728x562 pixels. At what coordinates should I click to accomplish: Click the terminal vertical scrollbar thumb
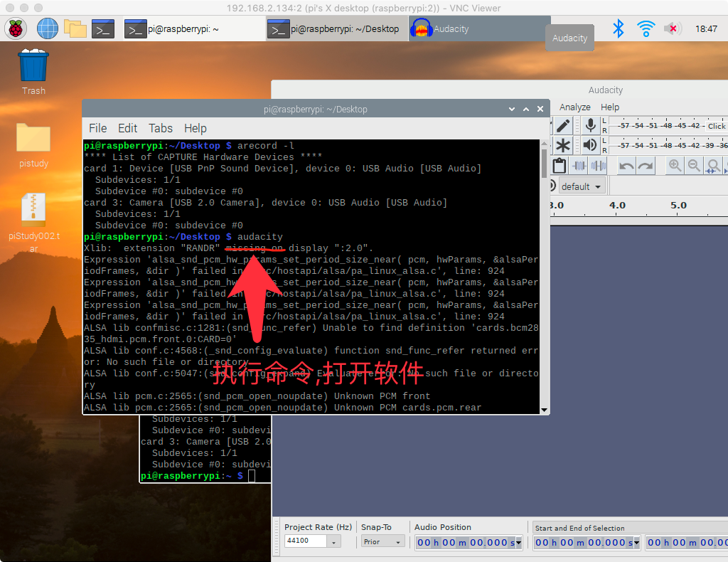click(544, 163)
